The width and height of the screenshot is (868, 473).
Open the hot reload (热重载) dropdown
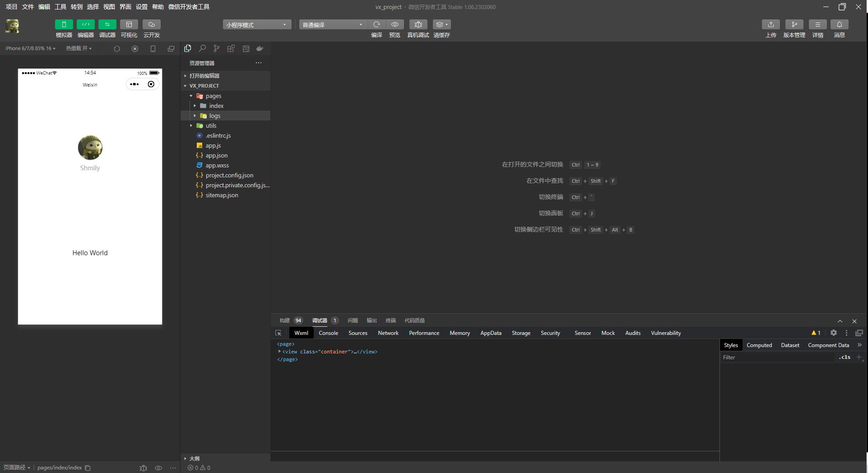pyautogui.click(x=79, y=48)
